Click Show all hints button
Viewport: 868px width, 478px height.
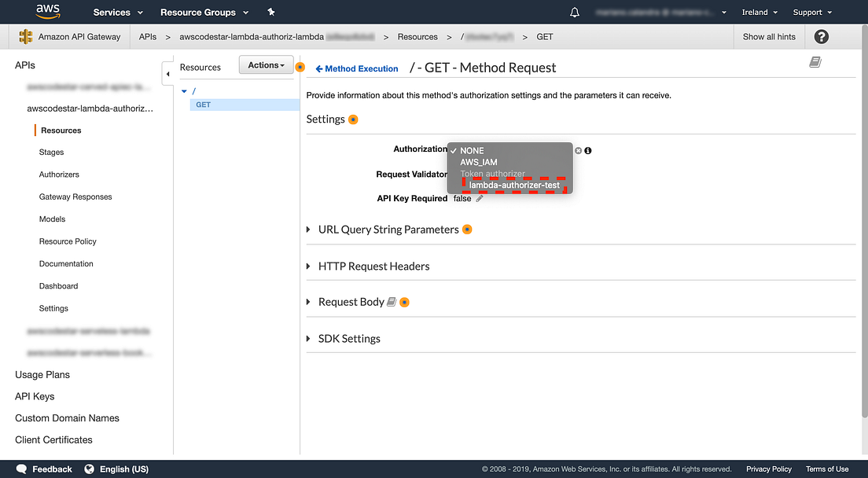(769, 37)
